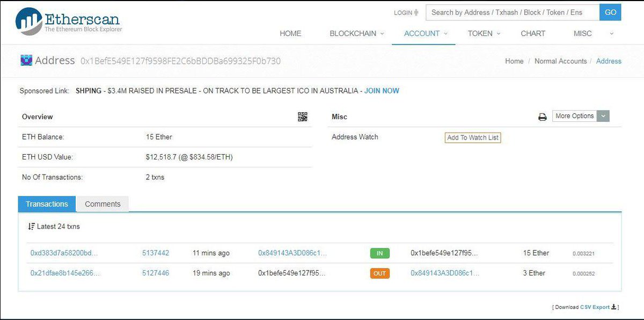
Task: Click the Add To Watch List button
Action: (473, 137)
